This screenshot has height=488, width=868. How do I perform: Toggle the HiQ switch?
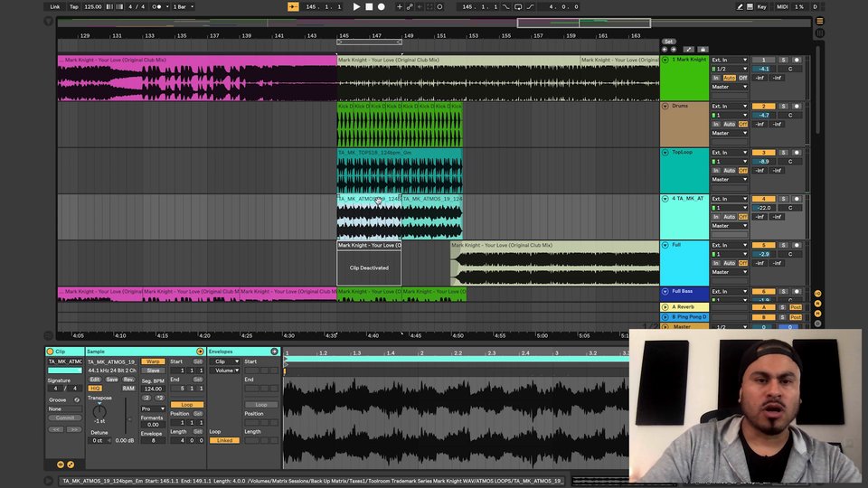click(95, 389)
